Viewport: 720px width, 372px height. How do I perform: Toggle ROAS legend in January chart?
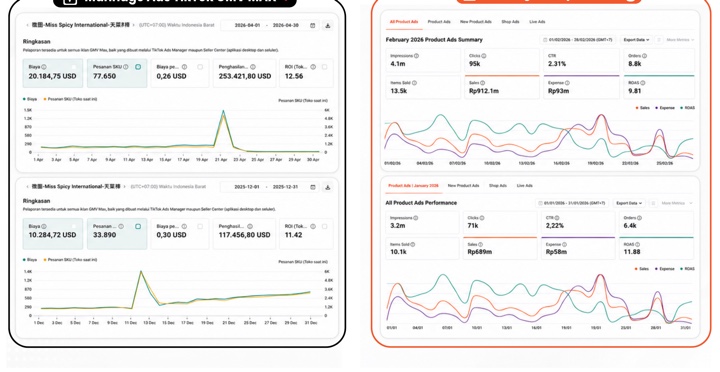click(687, 269)
